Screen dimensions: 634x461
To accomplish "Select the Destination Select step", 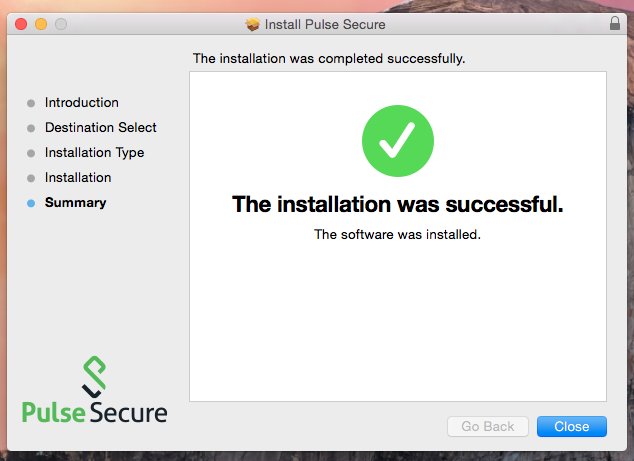I will click(101, 128).
